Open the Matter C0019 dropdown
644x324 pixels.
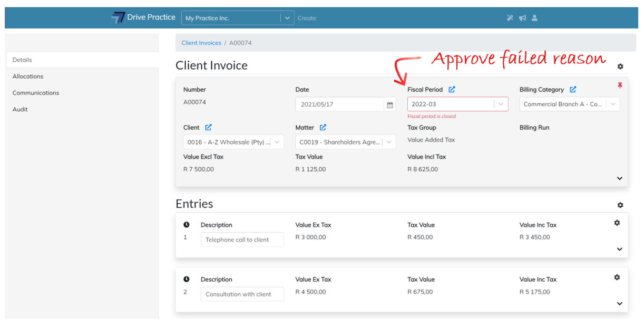point(389,142)
